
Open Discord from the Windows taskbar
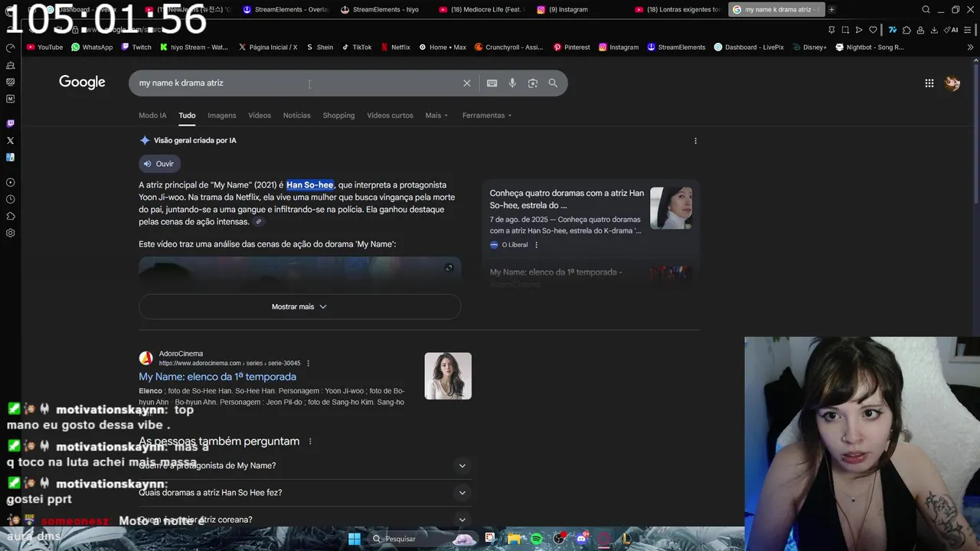pos(582,539)
